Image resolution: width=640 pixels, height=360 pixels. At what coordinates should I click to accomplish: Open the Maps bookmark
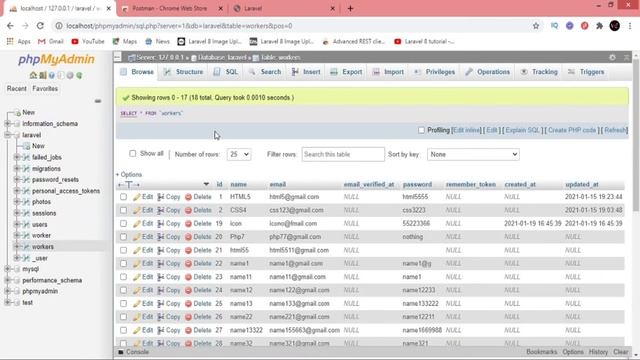[x=125, y=41]
